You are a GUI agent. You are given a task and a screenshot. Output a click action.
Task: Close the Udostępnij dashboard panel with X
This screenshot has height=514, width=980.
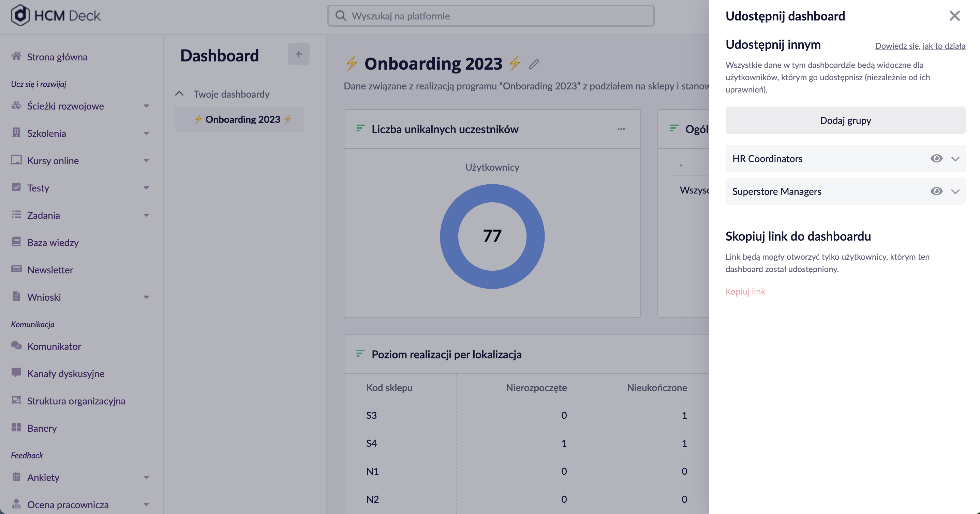(x=954, y=16)
